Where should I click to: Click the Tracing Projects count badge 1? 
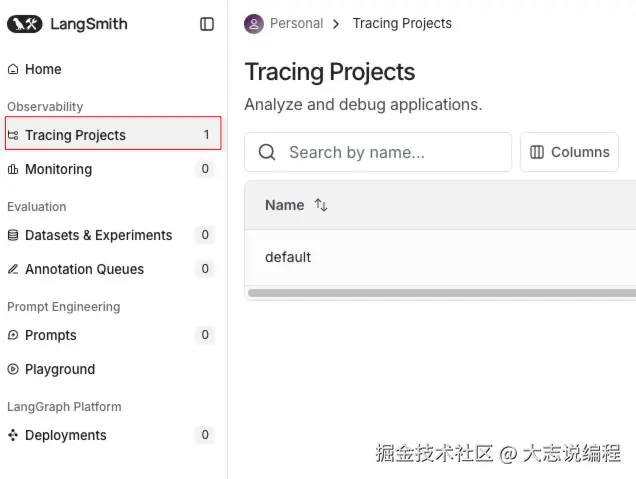[x=206, y=135]
